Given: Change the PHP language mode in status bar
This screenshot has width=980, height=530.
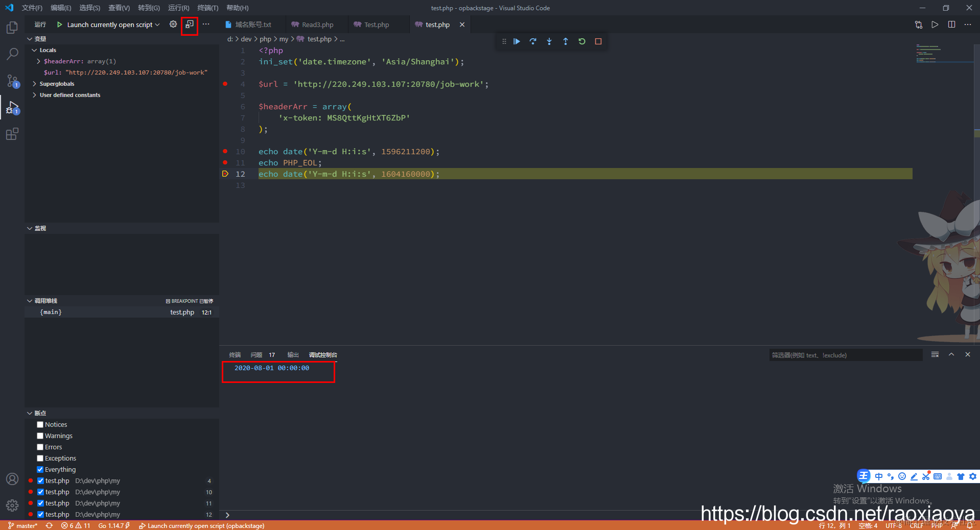Looking at the screenshot, I should tap(937, 525).
